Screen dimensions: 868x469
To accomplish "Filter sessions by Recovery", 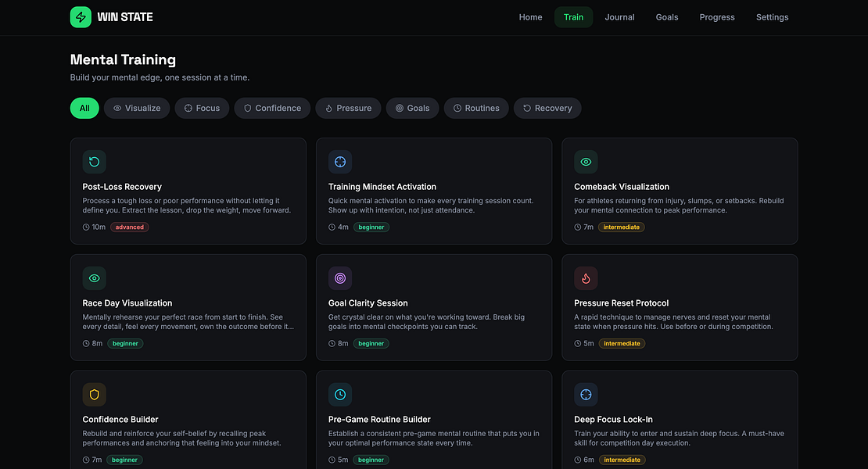I will 547,108.
